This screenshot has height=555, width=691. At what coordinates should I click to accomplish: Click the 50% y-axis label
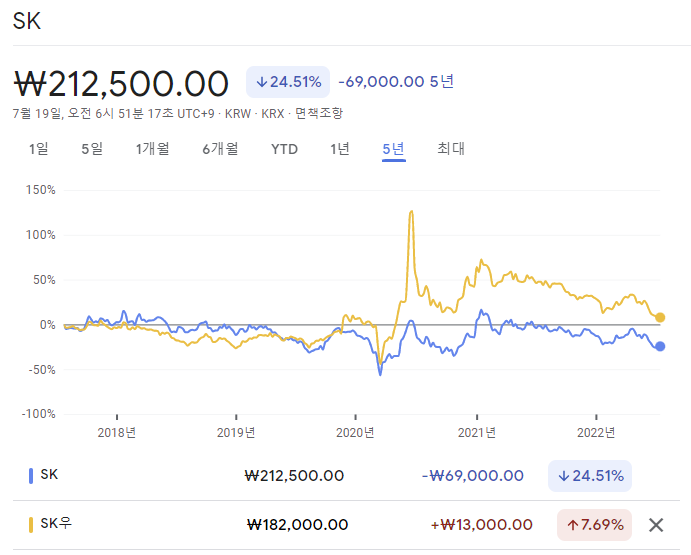coord(44,280)
